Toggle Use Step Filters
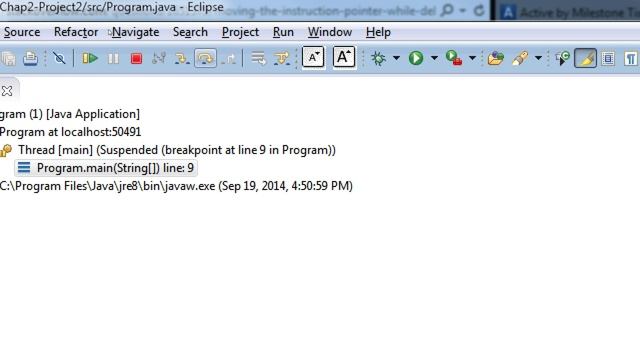Viewport: 640px width, 360px height. coord(282,58)
